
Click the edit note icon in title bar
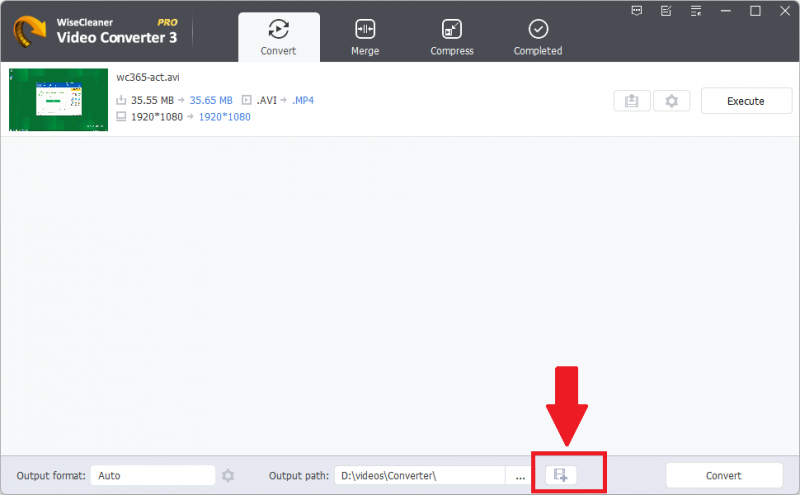pos(666,11)
